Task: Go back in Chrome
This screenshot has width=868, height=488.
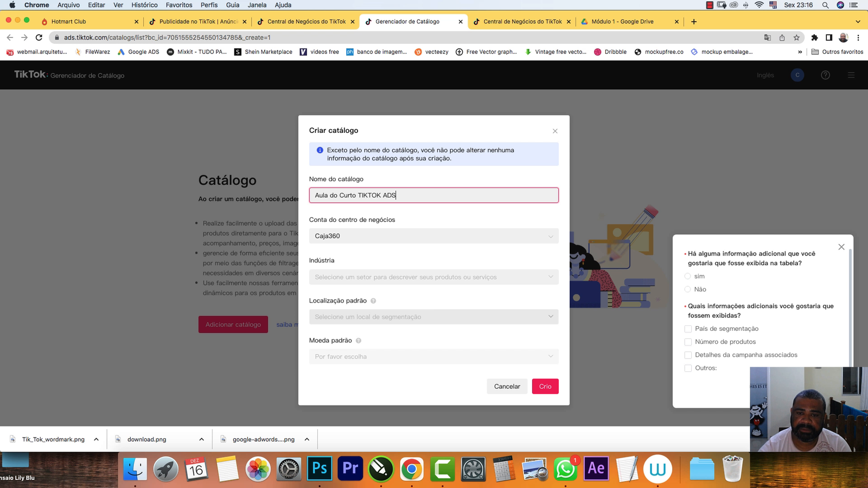Action: point(10,37)
